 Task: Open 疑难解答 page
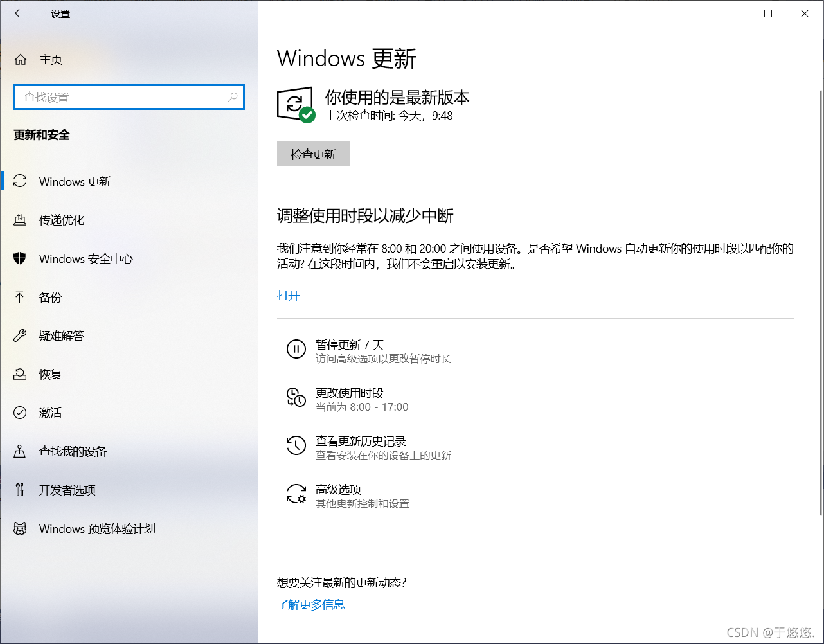(x=129, y=335)
